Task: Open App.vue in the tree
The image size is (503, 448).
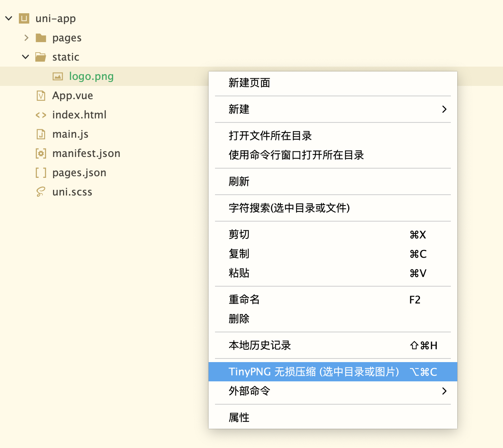Action: pyautogui.click(x=73, y=96)
